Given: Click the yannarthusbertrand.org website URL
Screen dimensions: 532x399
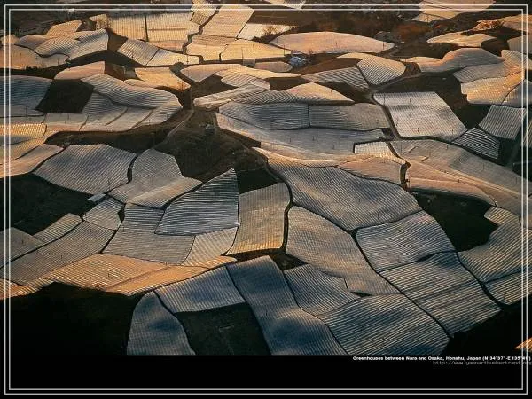Looking at the screenshot, I should [481, 363].
